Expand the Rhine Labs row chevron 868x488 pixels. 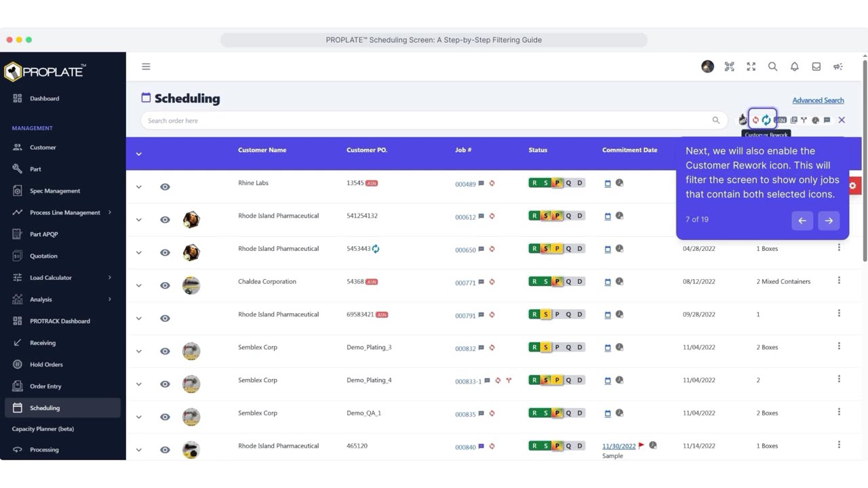(x=139, y=187)
